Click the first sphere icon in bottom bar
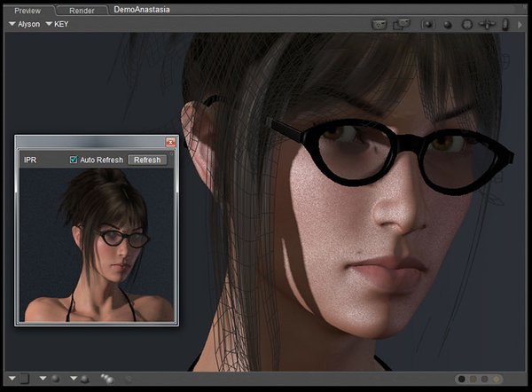Screen dimensions: 532x392 [55, 379]
